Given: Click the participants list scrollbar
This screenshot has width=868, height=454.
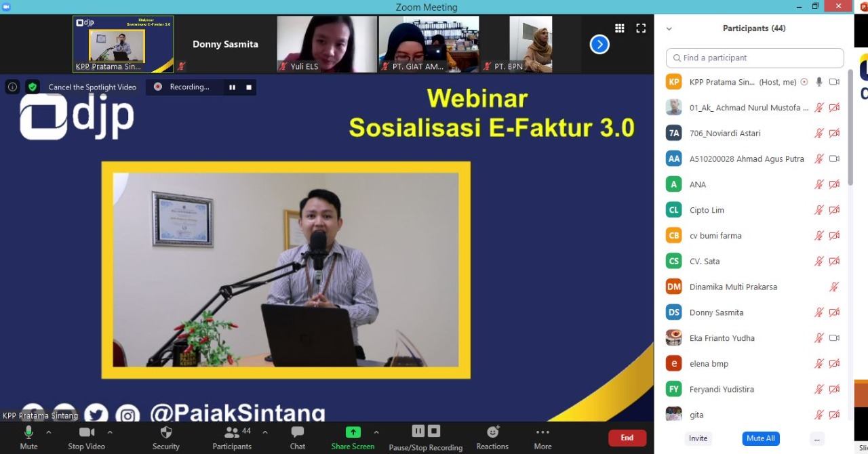Looking at the screenshot, I should (850, 129).
